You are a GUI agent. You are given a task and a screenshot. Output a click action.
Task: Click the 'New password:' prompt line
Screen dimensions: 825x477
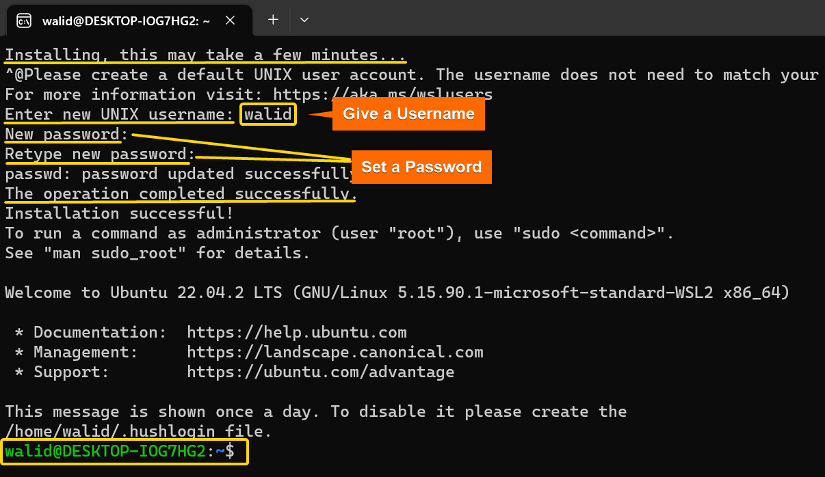[x=67, y=135]
